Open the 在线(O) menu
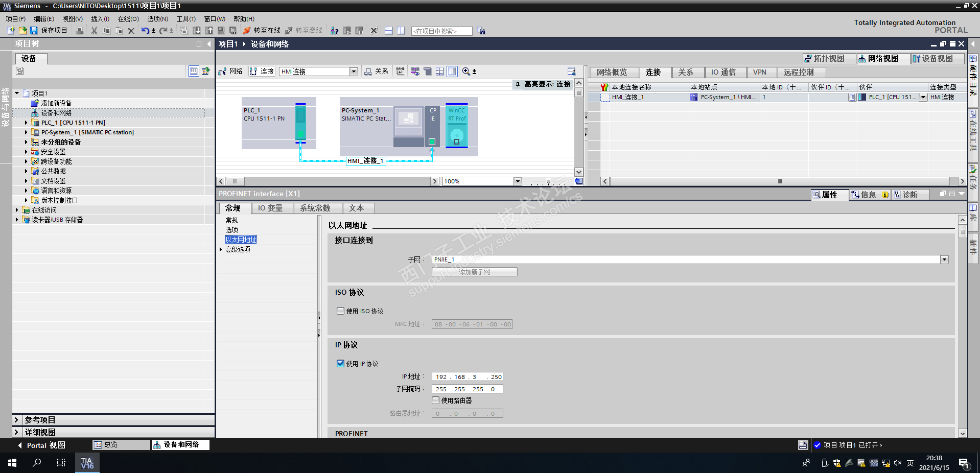Viewport: 980px width, 473px height. tap(128, 19)
